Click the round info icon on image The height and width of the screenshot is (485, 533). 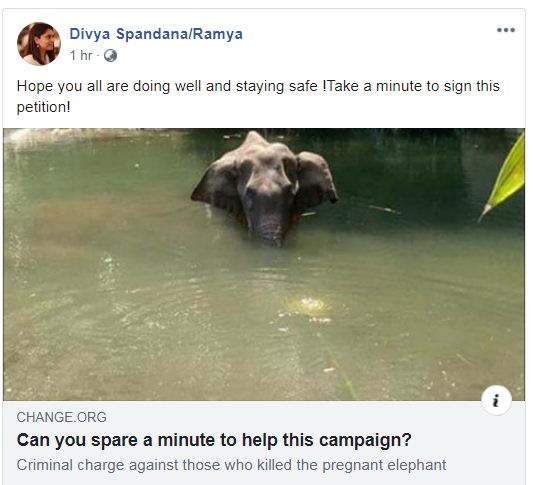point(497,400)
